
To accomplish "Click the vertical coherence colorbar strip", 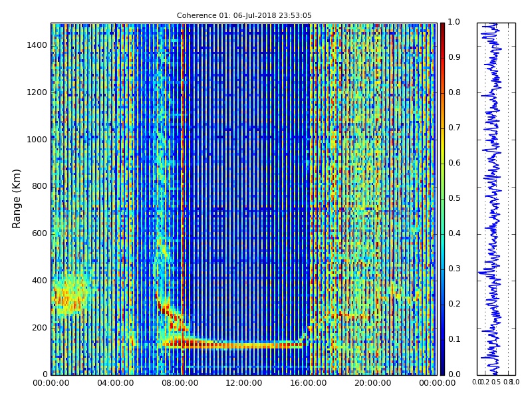I will tap(442, 199).
